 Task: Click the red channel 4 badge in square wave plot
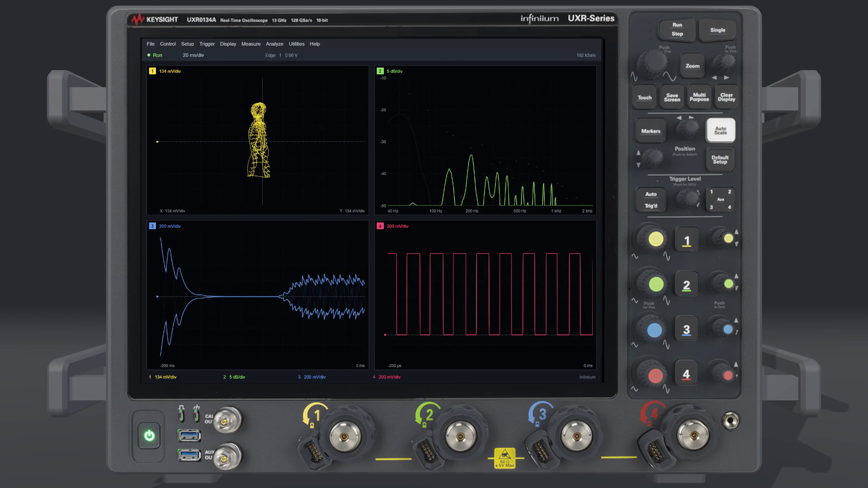pos(380,226)
